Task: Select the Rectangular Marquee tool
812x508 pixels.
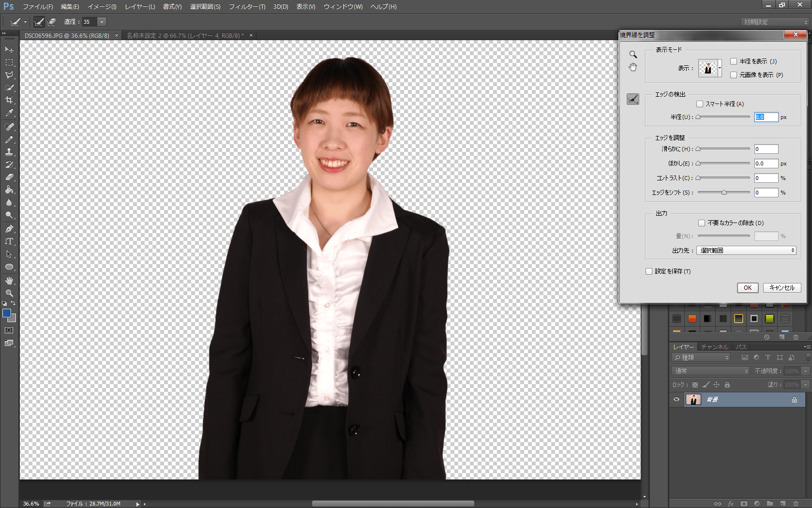Action: pyautogui.click(x=9, y=62)
